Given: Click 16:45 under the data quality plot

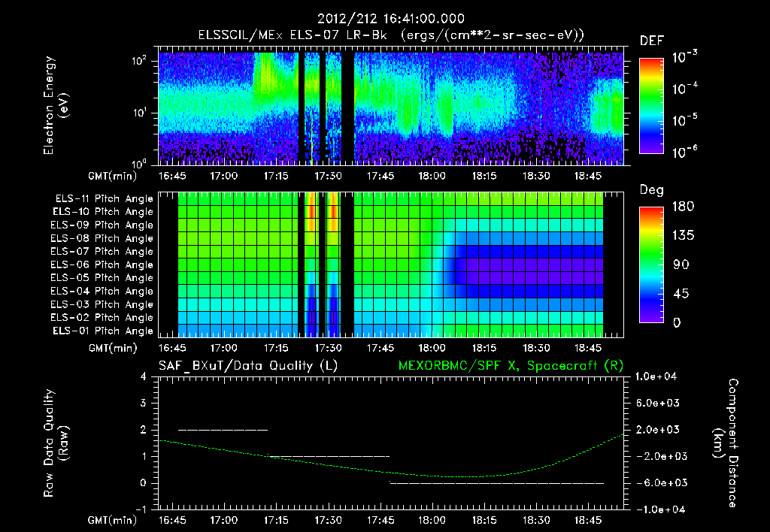Looking at the screenshot, I should pos(172,520).
